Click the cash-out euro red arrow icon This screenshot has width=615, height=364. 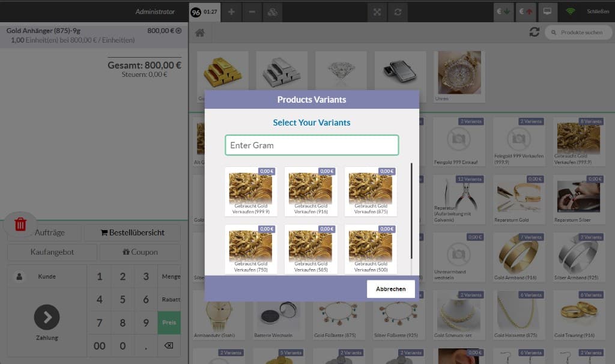[526, 12]
